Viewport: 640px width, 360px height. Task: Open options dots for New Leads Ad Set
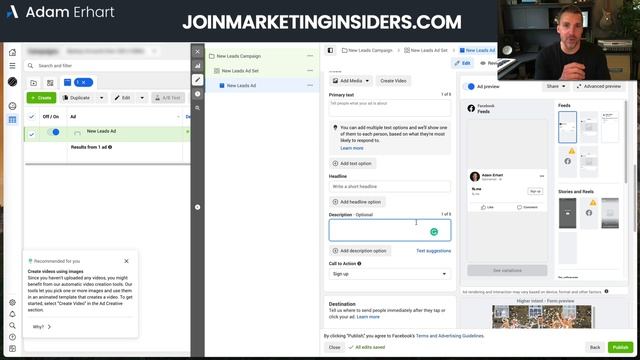click(x=310, y=71)
